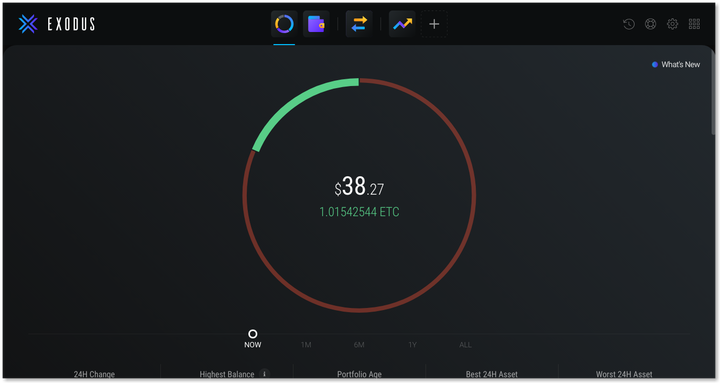Click the $38.27 portfolio balance
Viewport: 720px width, 383px height.
coord(359,186)
